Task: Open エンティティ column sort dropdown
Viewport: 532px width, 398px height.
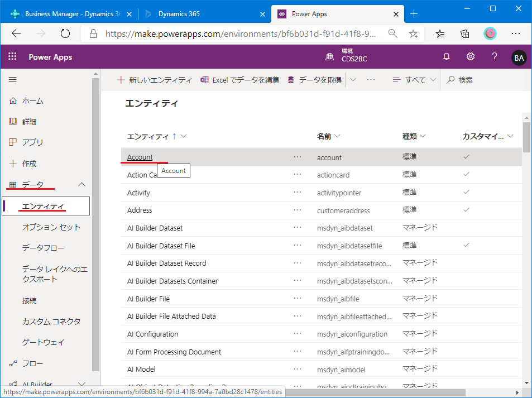Action: [184, 136]
